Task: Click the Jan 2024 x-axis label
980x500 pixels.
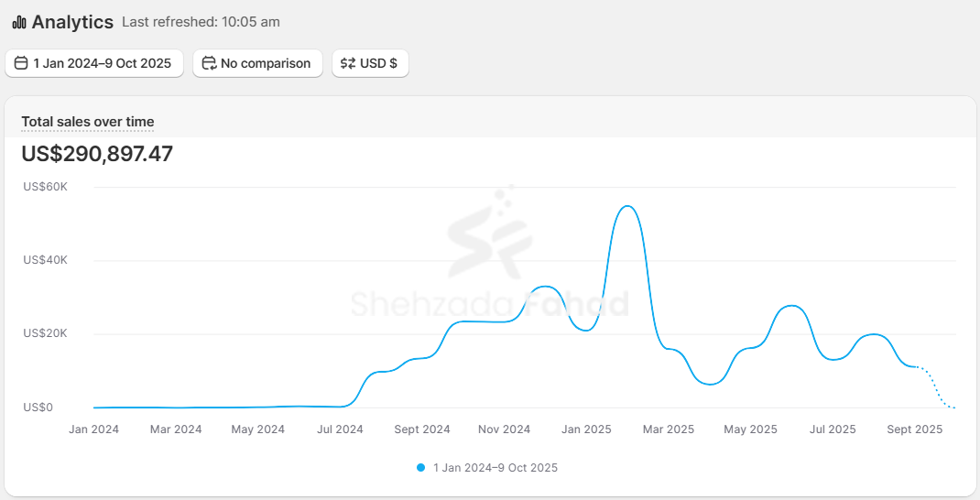Action: (93, 429)
